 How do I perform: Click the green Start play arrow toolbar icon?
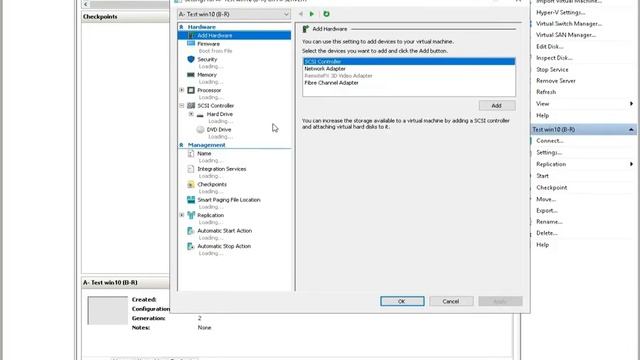312,14
